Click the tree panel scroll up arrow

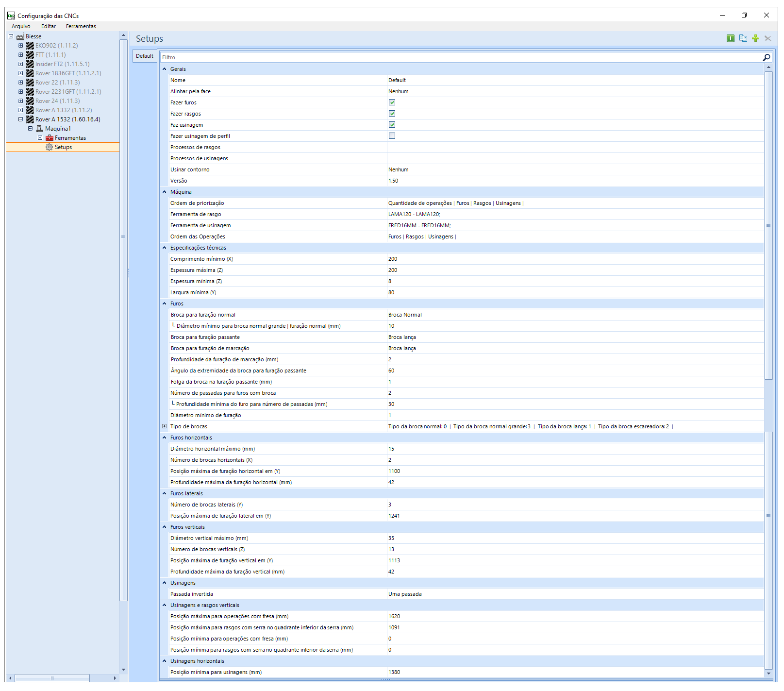tap(123, 35)
